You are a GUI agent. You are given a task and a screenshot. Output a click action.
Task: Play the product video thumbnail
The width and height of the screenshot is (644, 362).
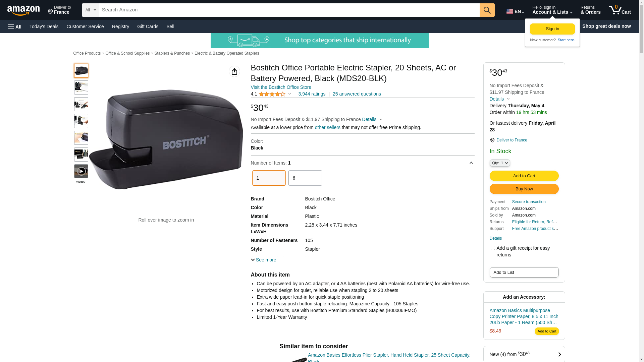click(x=81, y=171)
